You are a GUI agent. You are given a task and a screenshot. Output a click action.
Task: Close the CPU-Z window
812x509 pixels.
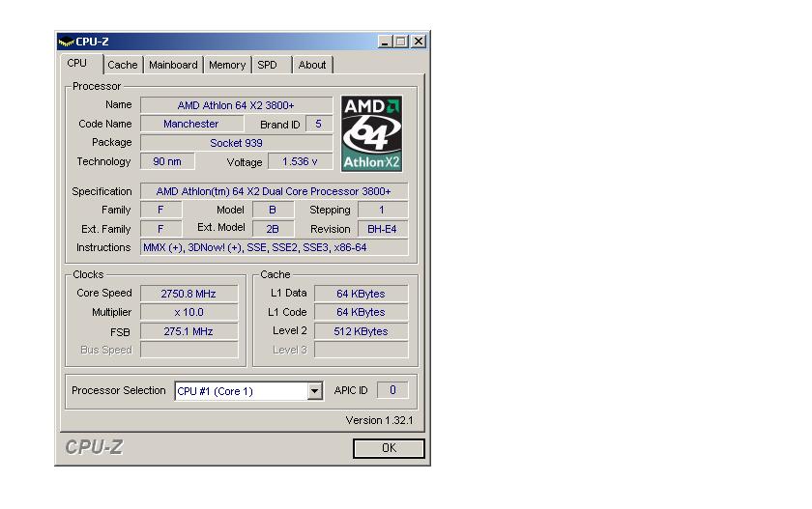tap(419, 42)
